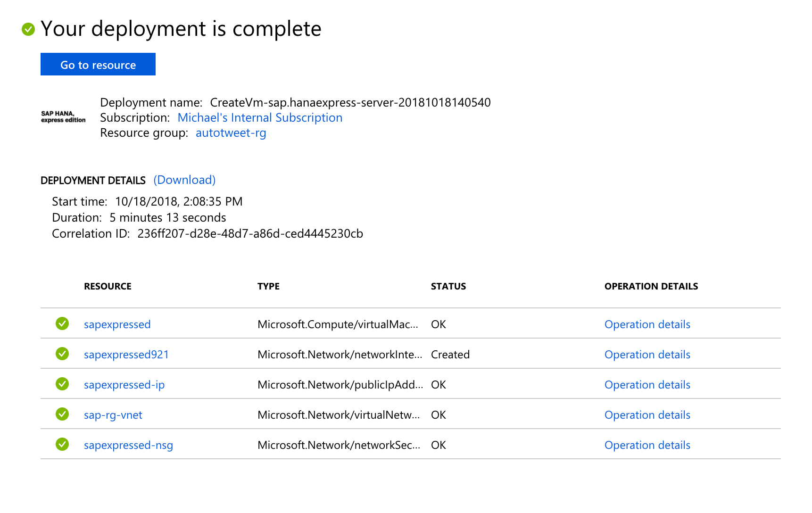This screenshot has height=513, width=812.
Task: Open the autotweet-rg resource group
Action: 231,133
